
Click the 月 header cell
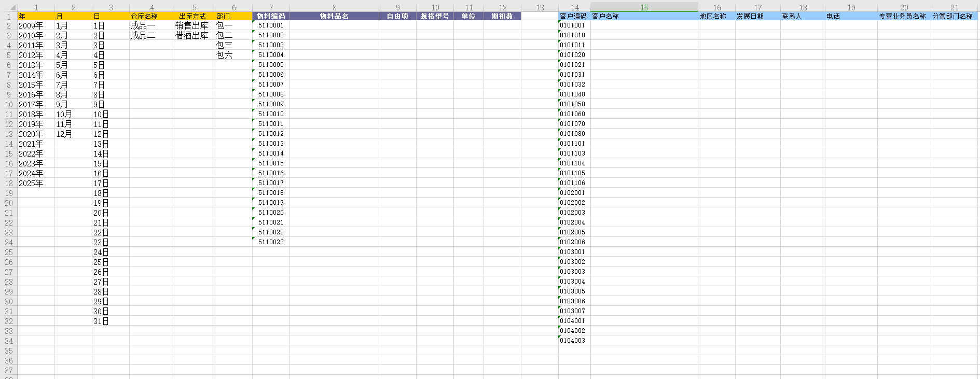pos(74,16)
